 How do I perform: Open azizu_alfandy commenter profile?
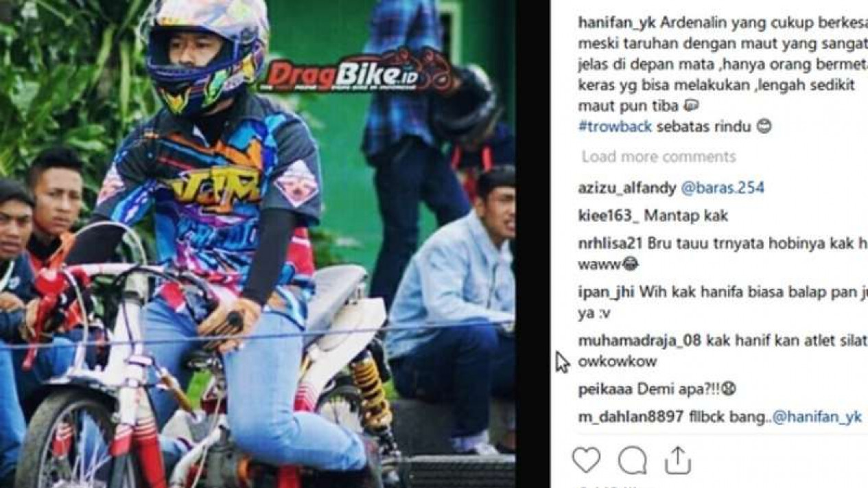coord(626,187)
